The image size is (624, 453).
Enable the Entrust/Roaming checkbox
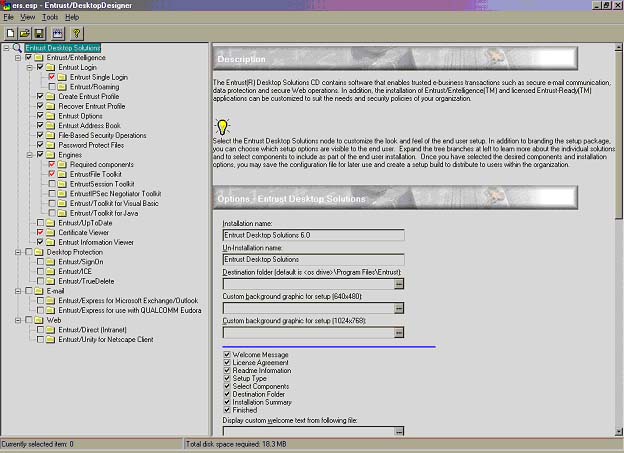click(52, 86)
